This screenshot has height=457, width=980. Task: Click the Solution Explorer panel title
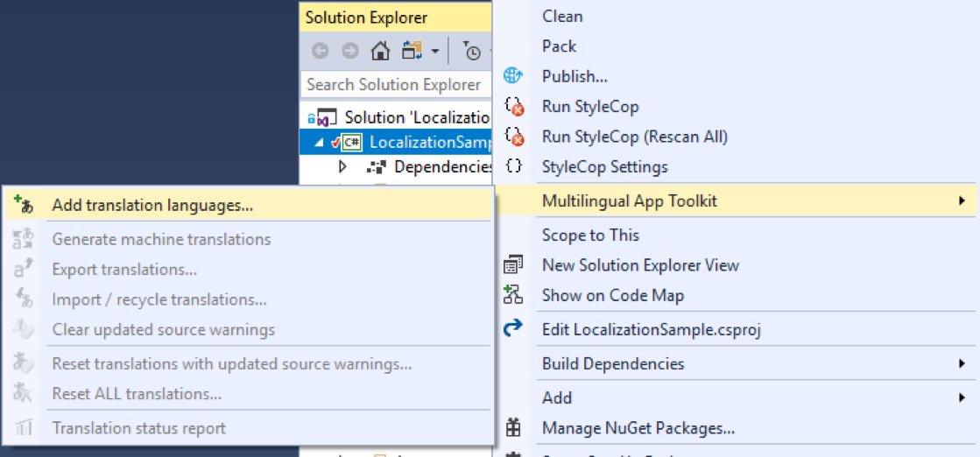pos(368,18)
